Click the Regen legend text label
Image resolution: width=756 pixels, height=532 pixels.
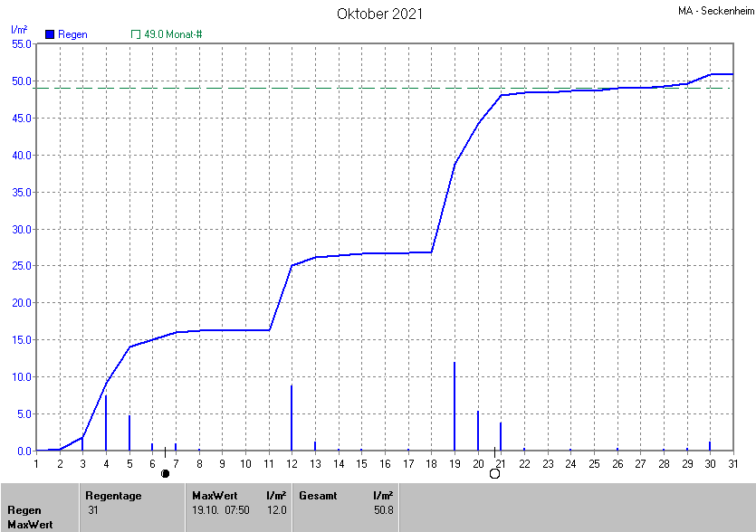pos(72,34)
